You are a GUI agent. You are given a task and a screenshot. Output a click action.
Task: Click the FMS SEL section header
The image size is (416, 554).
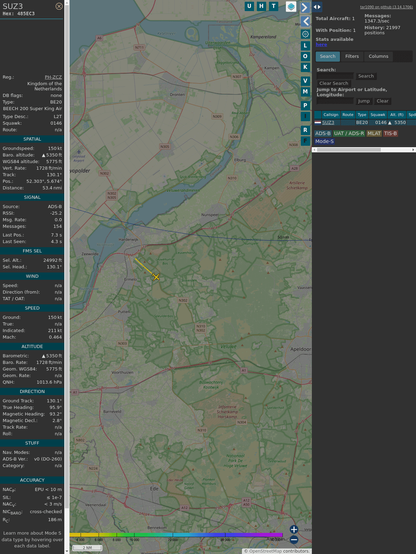tap(32, 251)
